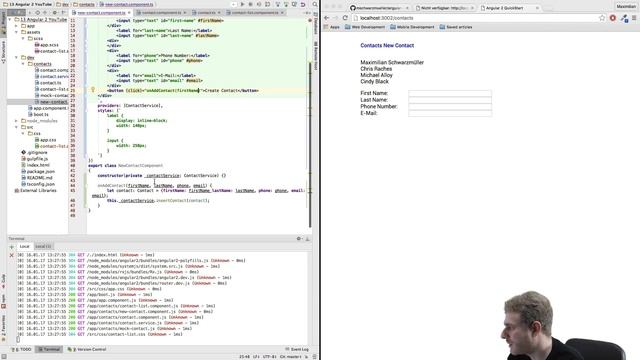This screenshot has height=360, width=640.
Task: Click the New Contact link on the page
Action: pos(398,45)
